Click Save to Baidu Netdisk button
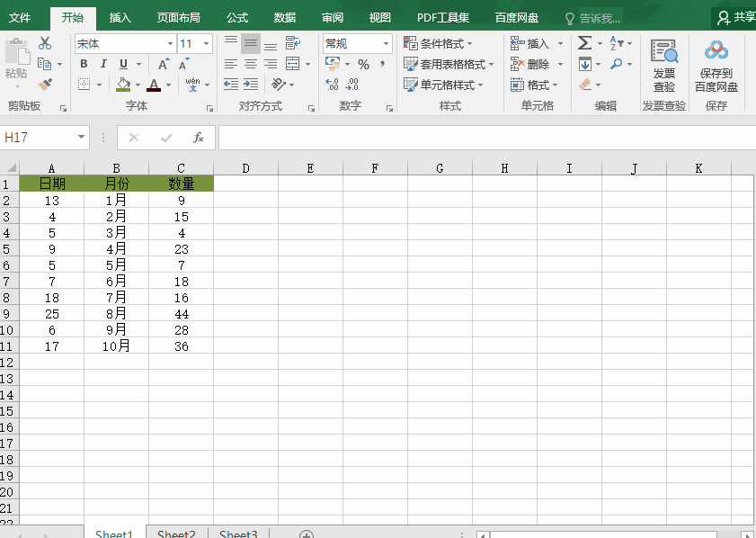This screenshot has height=538, width=756. 716,66
